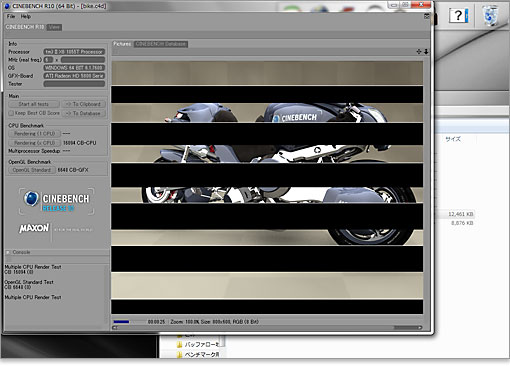The height and width of the screenshot is (366, 510).
Task: Click the CINEBENCH Release 10 logo
Action: click(56, 202)
